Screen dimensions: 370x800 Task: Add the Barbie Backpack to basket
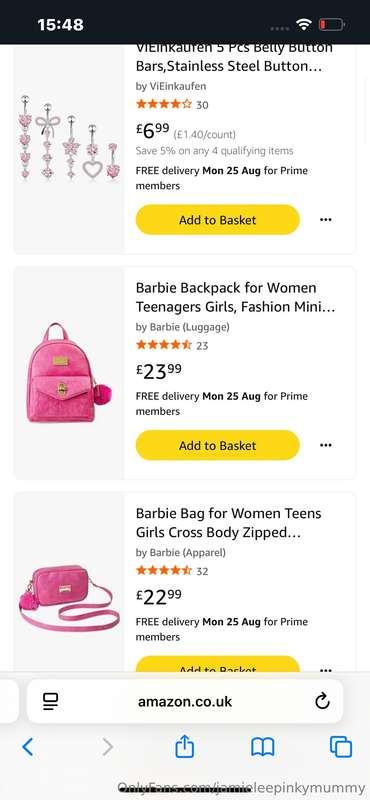pos(217,445)
